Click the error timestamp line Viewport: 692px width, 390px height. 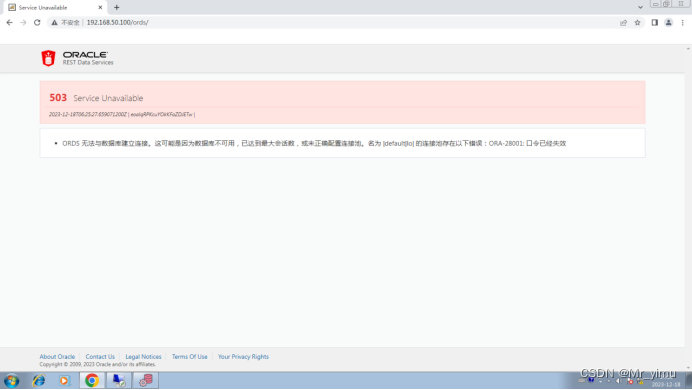pos(122,114)
